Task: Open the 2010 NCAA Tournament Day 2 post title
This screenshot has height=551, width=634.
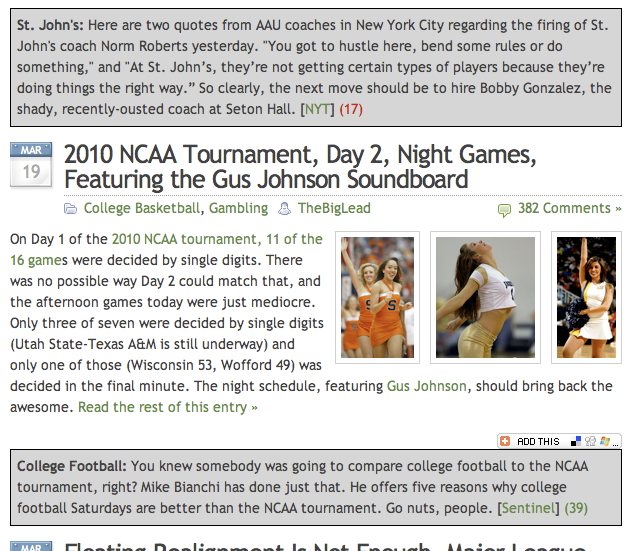Action: (x=300, y=167)
